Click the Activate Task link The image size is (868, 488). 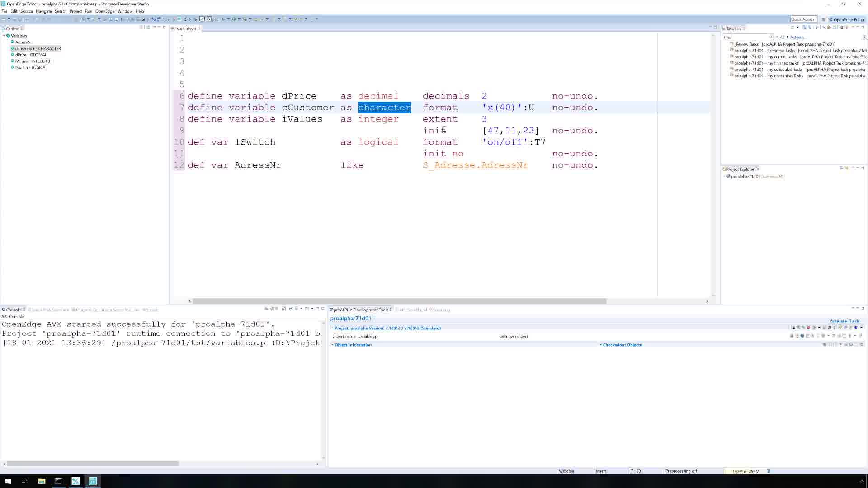click(844, 321)
